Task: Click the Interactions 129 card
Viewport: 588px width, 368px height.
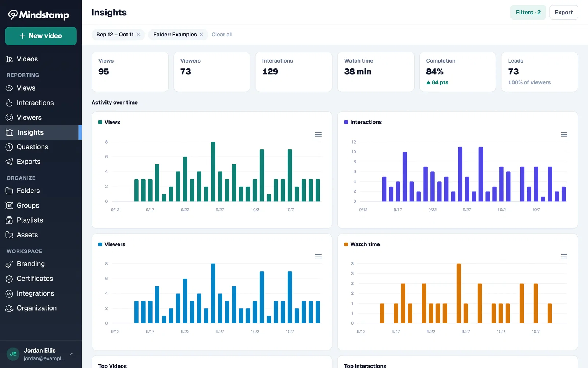Action: tap(294, 72)
